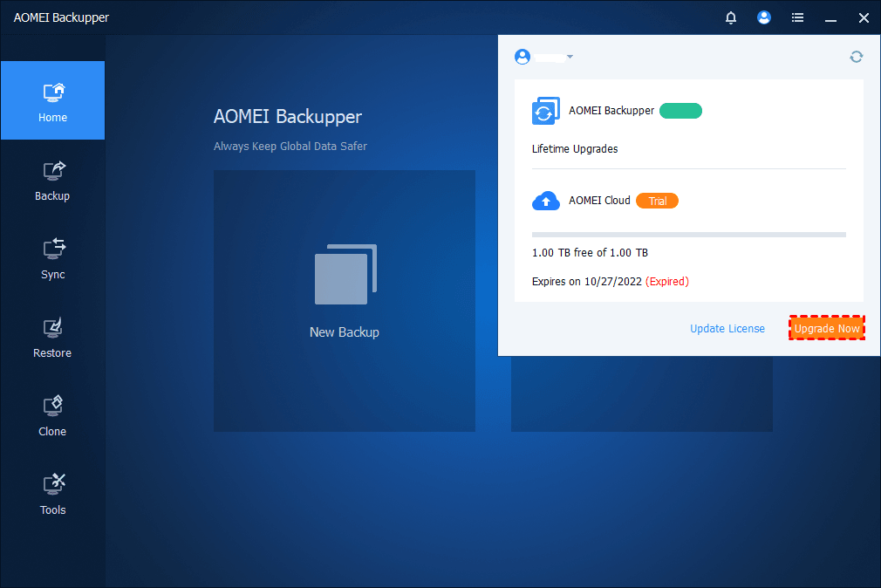The height and width of the screenshot is (588, 881).
Task: Expand the account name dropdown arrow
Action: tap(570, 57)
